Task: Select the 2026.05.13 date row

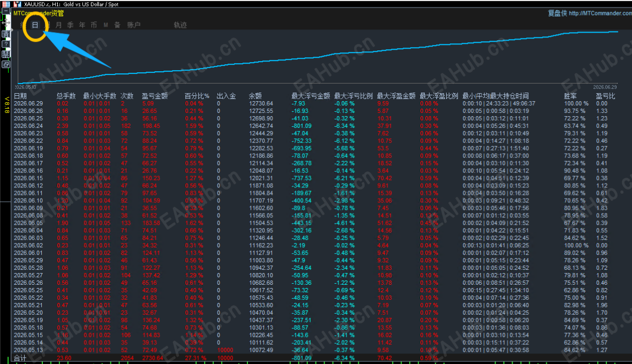Action: [x=28, y=350]
